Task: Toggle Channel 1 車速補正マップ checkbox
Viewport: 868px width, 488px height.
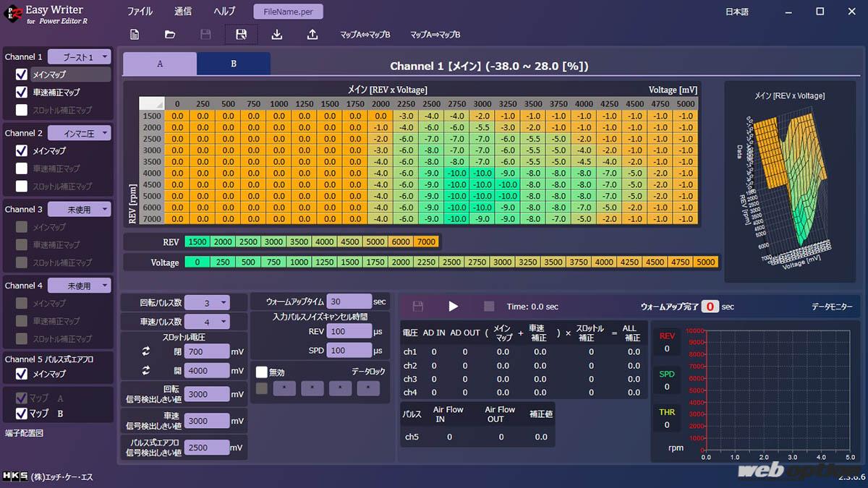Action: pos(22,93)
